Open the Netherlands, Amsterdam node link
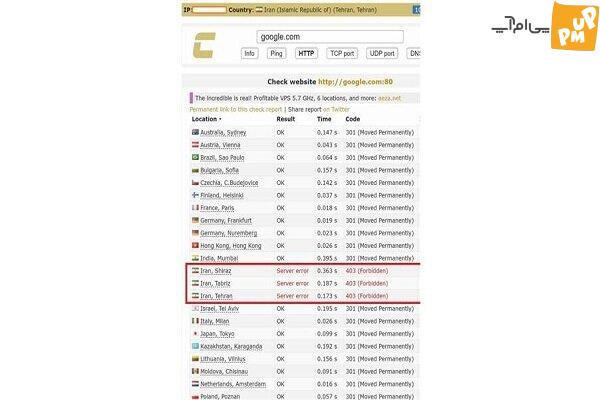600x400 pixels. pos(233,384)
